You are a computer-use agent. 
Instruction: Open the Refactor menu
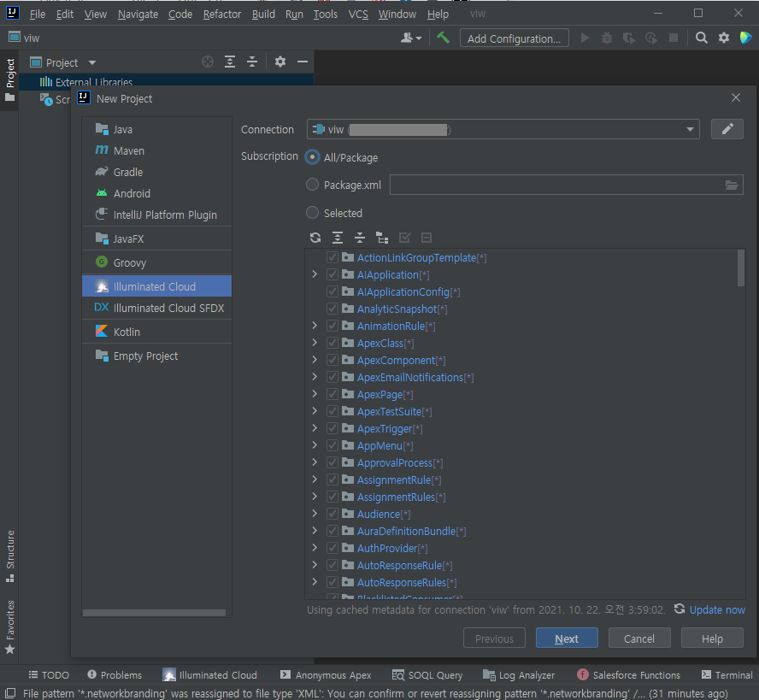tap(222, 14)
